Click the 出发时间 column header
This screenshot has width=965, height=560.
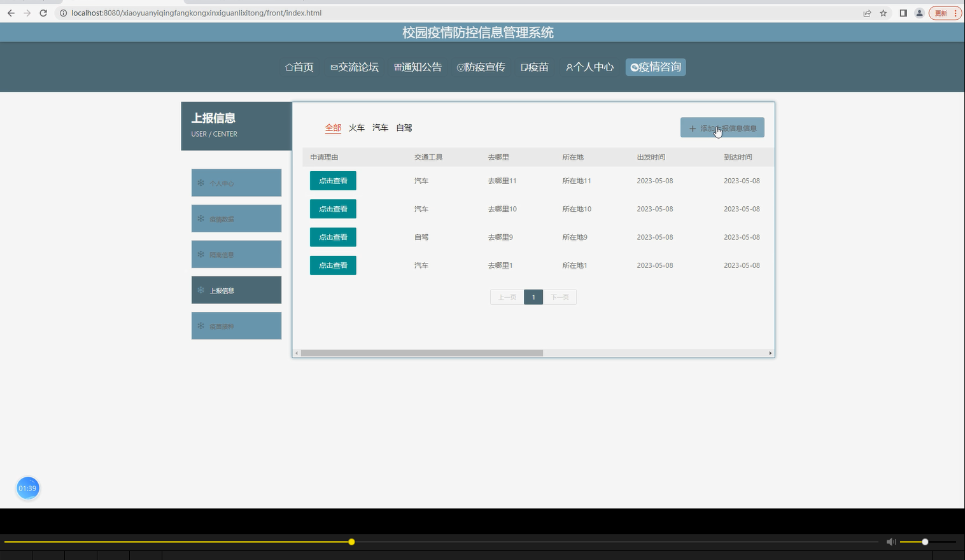coord(651,157)
